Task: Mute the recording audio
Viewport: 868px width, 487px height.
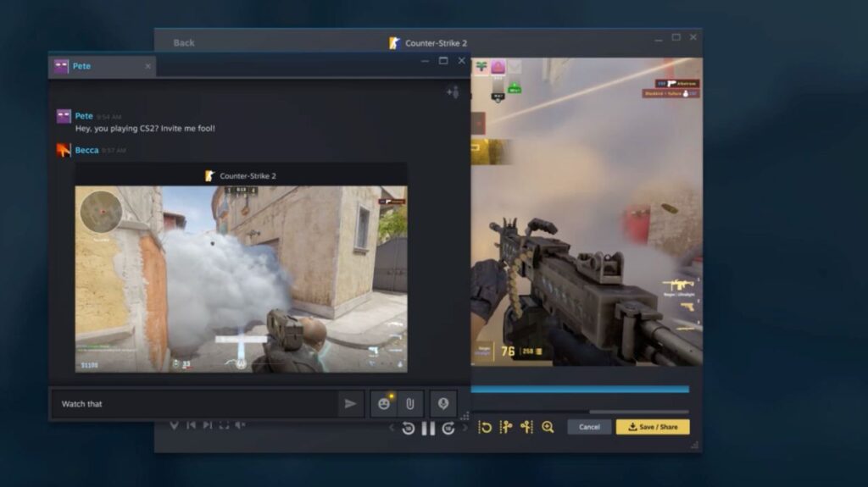Action: tap(240, 425)
